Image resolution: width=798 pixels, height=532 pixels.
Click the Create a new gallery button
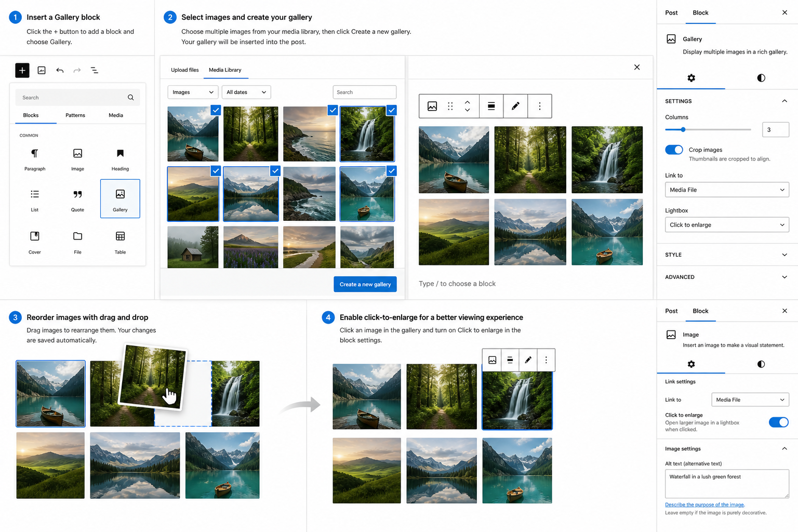[x=365, y=284]
